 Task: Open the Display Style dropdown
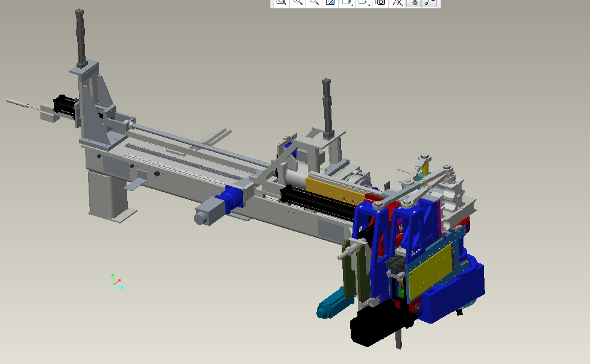(347, 2)
